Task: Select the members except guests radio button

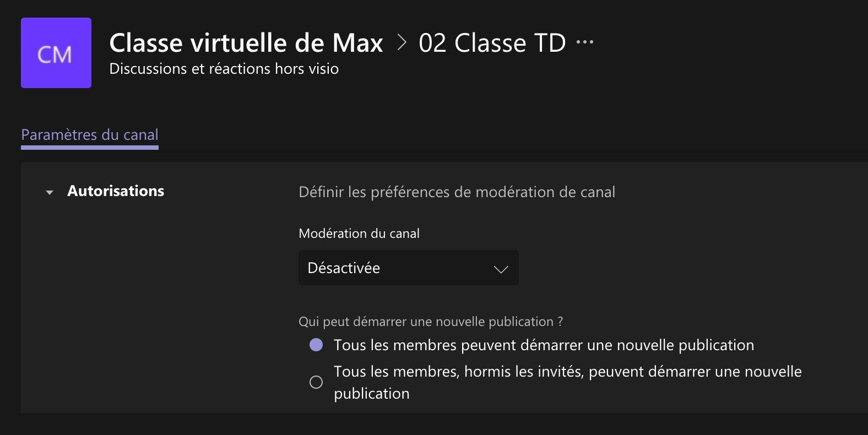Action: (316, 382)
